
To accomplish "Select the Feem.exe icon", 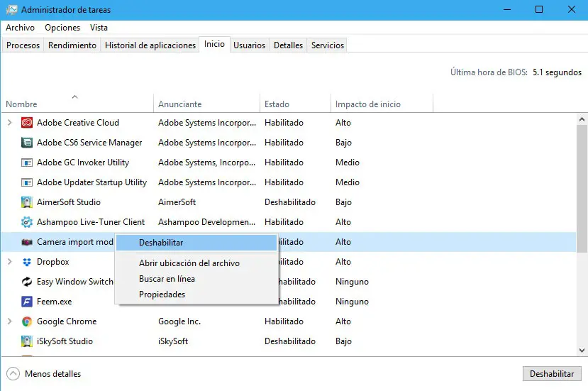I will (x=27, y=302).
